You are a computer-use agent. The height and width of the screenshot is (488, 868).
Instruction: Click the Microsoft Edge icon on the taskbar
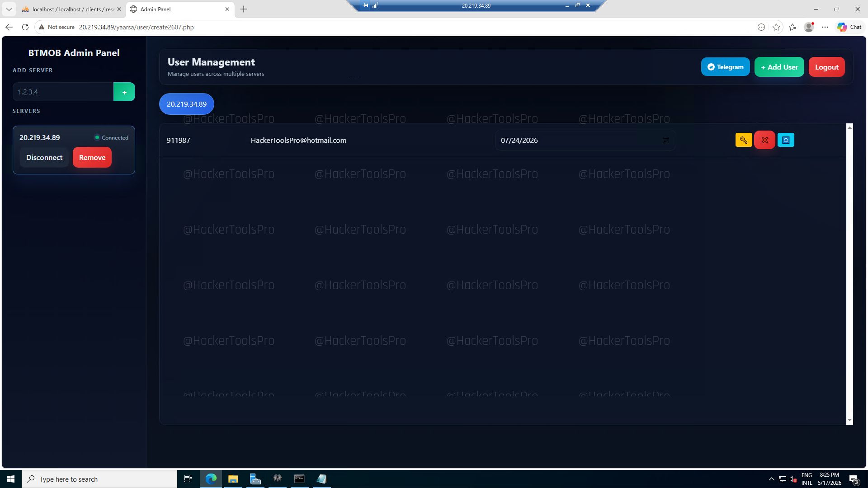click(211, 479)
